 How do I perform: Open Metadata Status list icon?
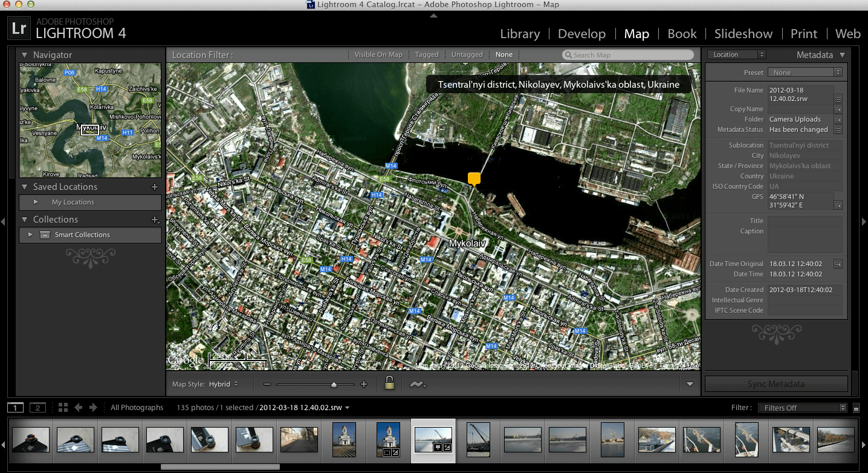(838, 129)
